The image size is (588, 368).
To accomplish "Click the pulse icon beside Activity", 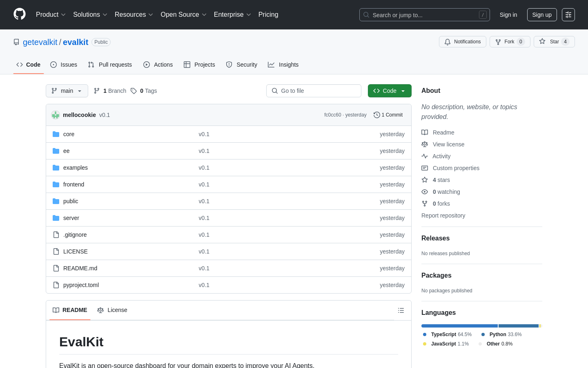I will tap(425, 156).
